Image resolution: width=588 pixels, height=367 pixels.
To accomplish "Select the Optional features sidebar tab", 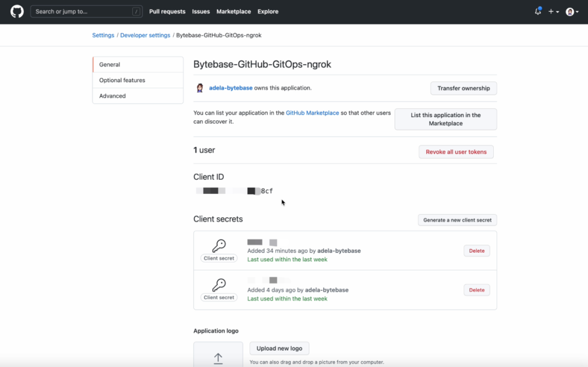I will coord(122,80).
